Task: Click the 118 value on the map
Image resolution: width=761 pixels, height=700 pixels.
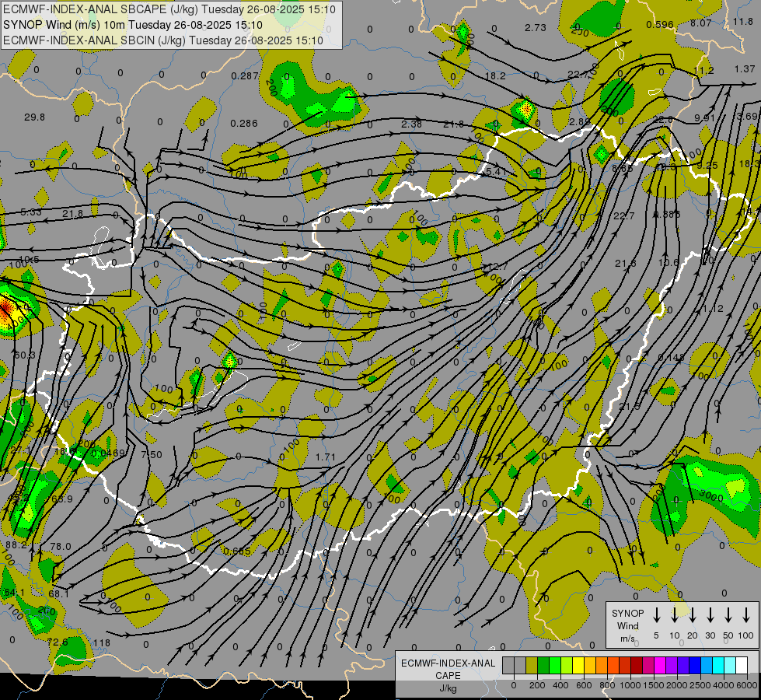Action: pyautogui.click(x=102, y=642)
